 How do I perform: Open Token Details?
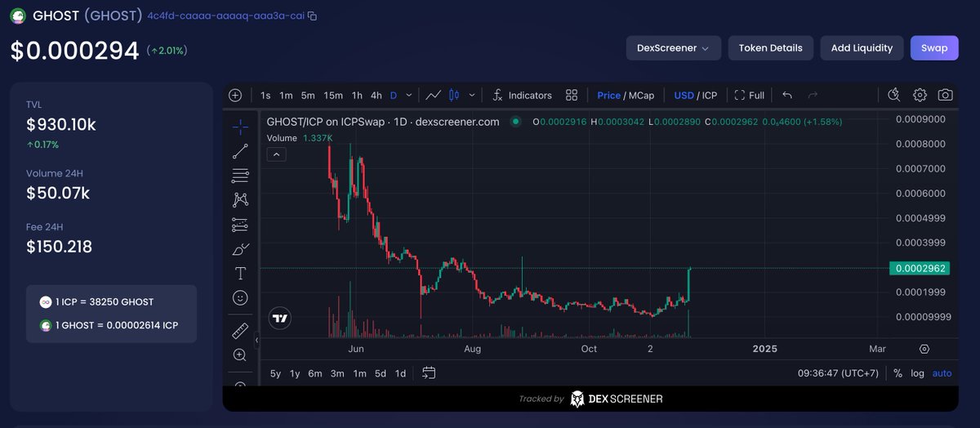(771, 48)
